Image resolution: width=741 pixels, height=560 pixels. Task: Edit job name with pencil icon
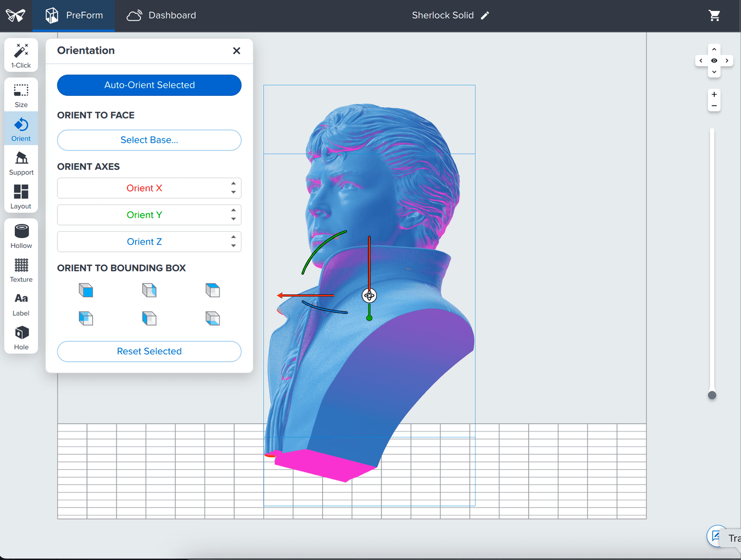(485, 15)
